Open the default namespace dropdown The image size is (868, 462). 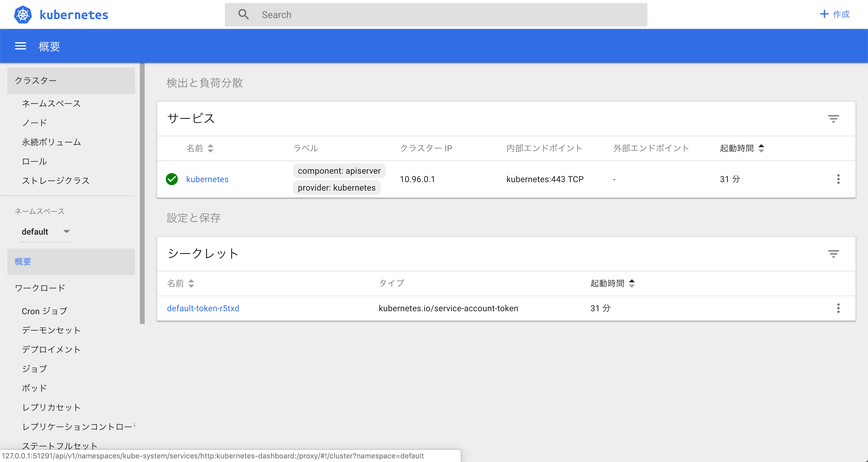46,231
